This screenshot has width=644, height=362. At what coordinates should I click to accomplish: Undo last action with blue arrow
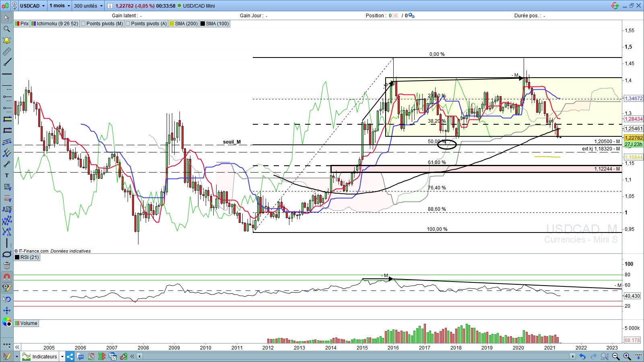pyautogui.click(x=582, y=356)
